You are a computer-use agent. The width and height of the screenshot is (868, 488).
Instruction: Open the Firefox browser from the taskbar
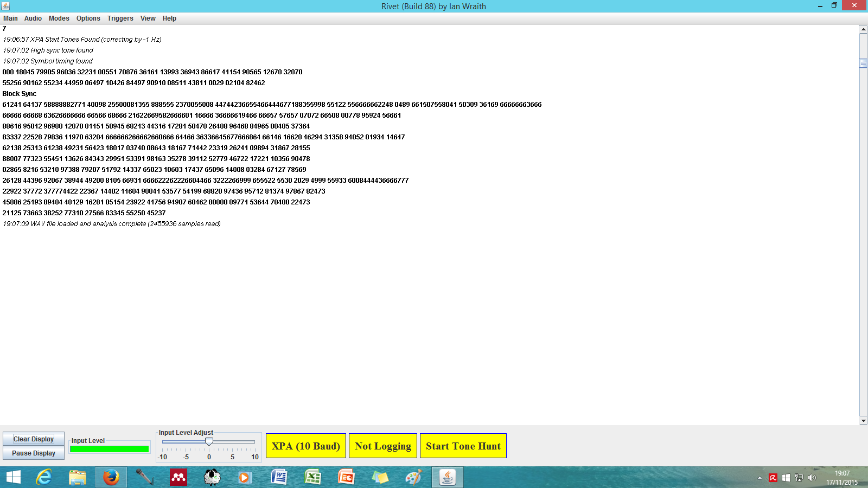(x=111, y=477)
